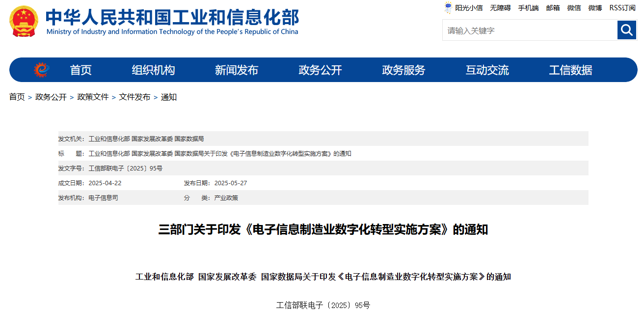Viewport: 644px width, 310px height.
Task: Click the 阳光小信 robot assistant icon
Action: (448, 7)
